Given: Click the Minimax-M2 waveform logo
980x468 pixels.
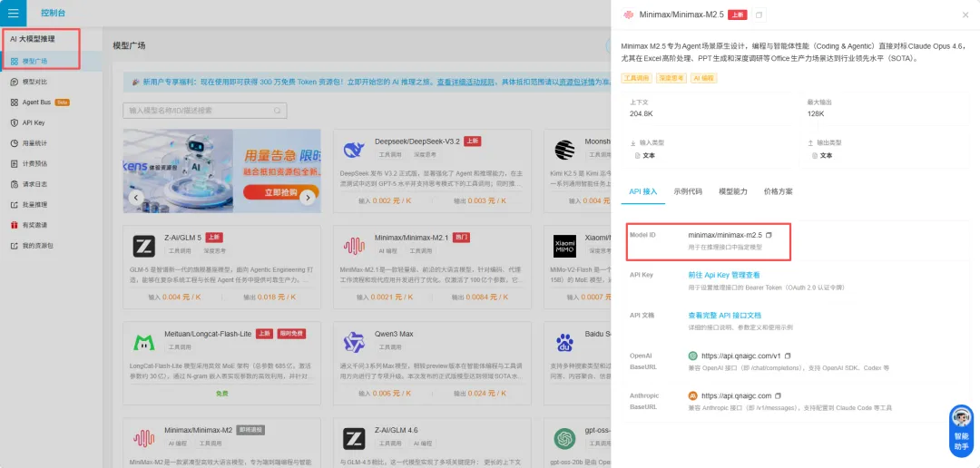Looking at the screenshot, I should tap(143, 439).
